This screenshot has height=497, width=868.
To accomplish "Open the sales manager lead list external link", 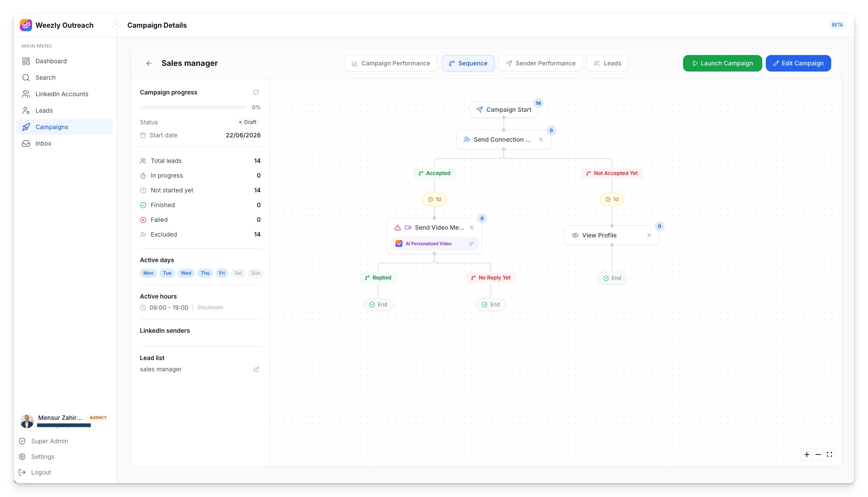I will click(x=256, y=369).
